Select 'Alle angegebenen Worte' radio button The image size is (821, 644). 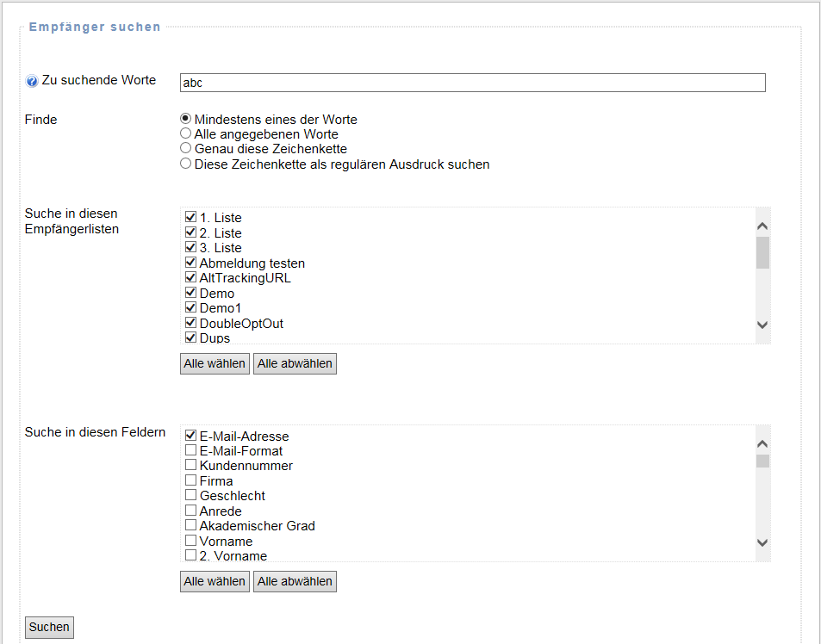(185, 133)
